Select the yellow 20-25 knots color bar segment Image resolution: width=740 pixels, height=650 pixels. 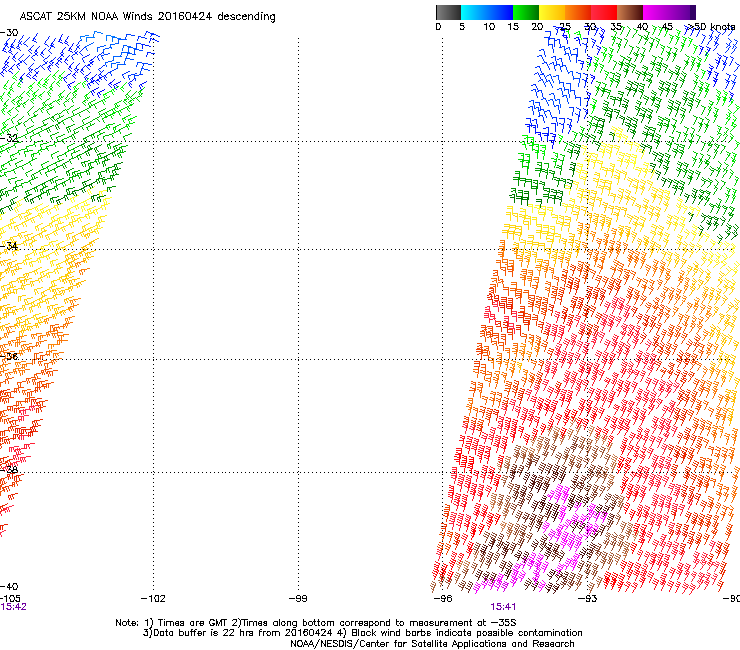pyautogui.click(x=552, y=12)
